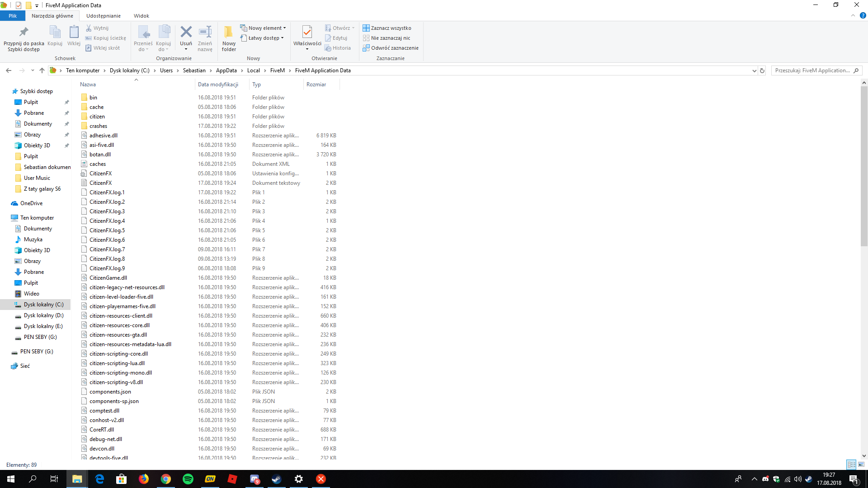Sort by Data modyfikacji column header
The image size is (868, 488).
(x=218, y=84)
